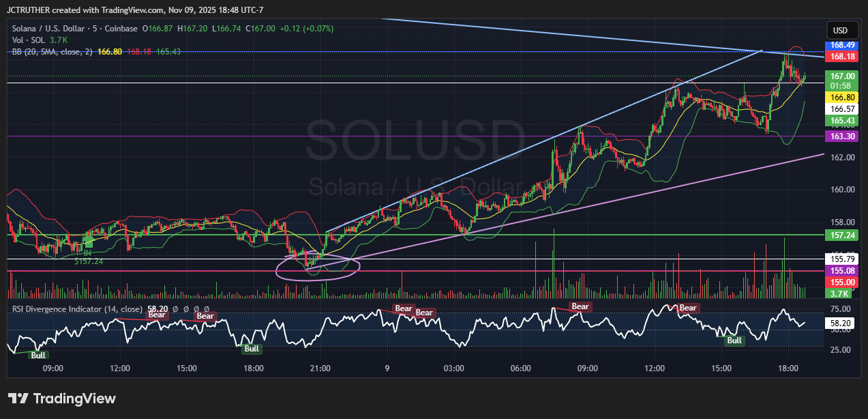Screen dimensions: 868x419
Task: Click the open value O166.87 in legend
Action: click(158, 29)
